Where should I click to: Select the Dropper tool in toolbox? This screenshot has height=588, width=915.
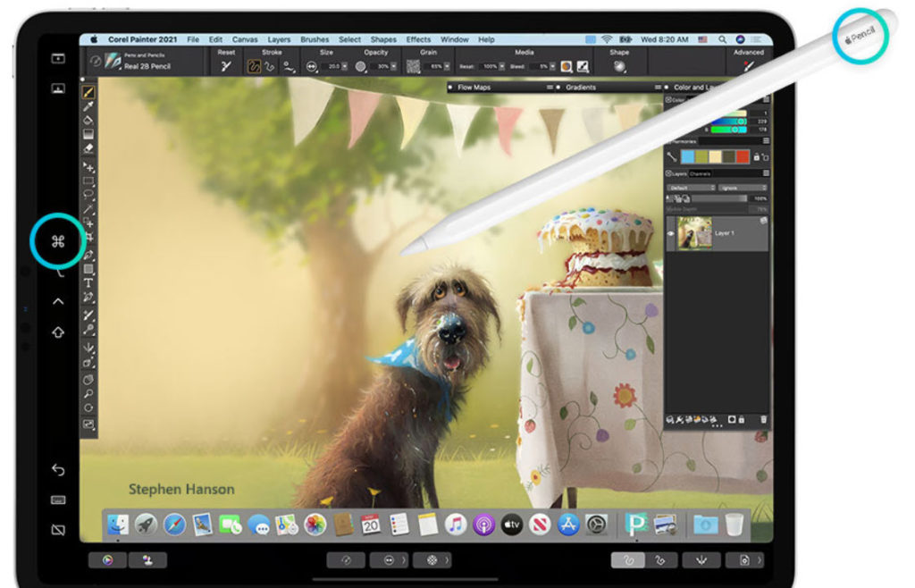click(88, 106)
